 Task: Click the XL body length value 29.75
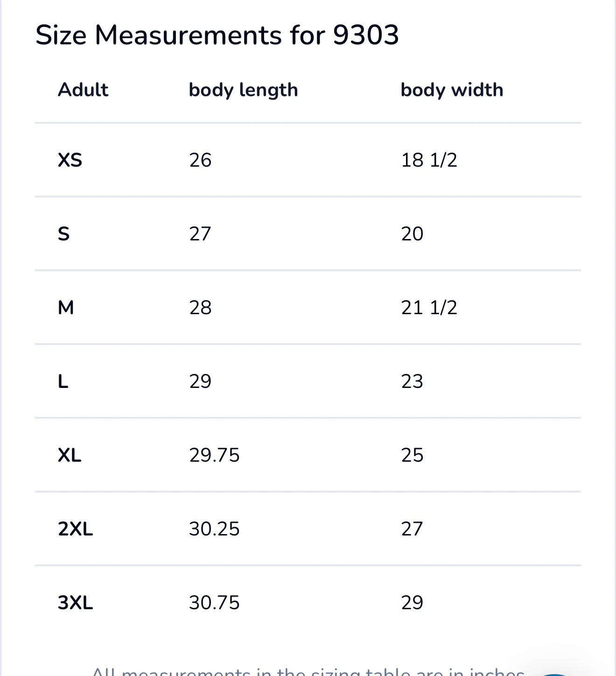click(x=214, y=455)
